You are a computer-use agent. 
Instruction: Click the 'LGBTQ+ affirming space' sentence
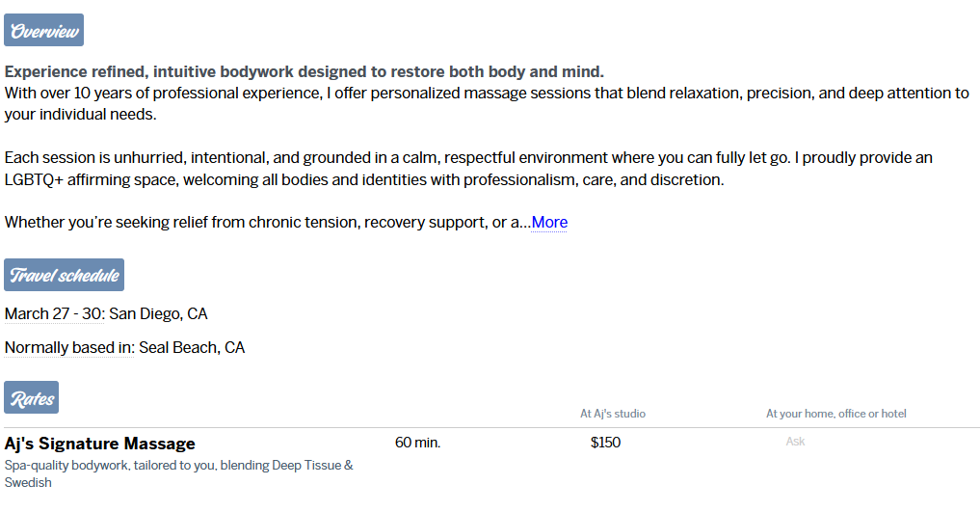pyautogui.click(x=364, y=180)
